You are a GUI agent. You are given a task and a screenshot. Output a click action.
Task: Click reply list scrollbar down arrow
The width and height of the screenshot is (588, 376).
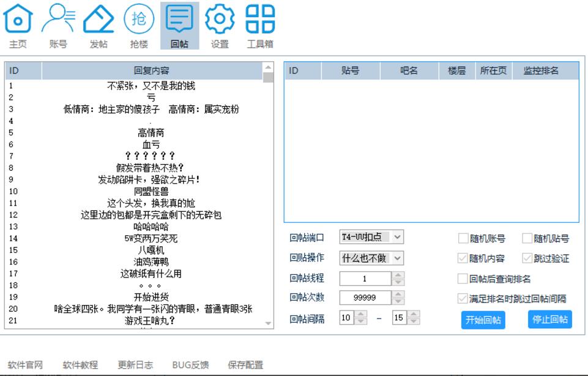(268, 323)
